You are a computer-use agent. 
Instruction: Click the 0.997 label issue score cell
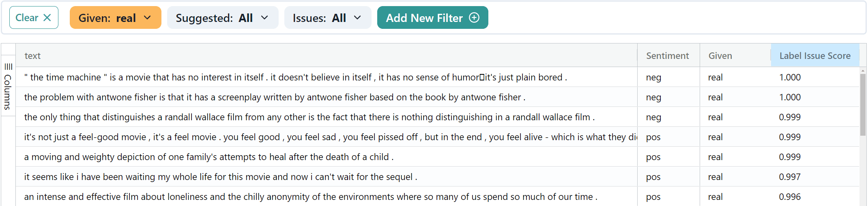(789, 177)
